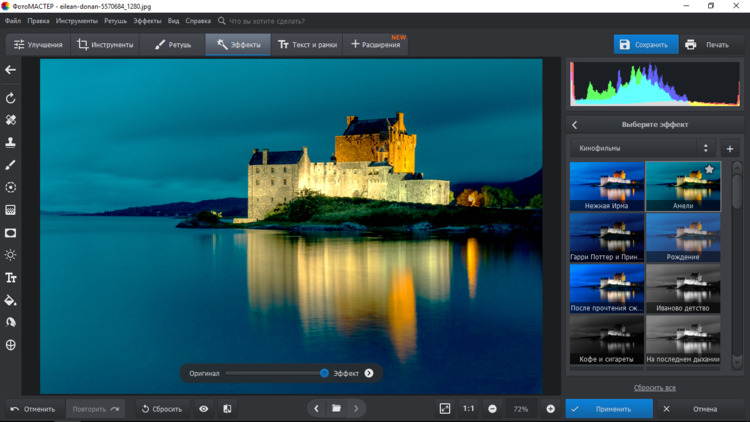Image resolution: width=750 pixels, height=422 pixels.
Task: Select the Нежная Ирма effect thumbnail
Action: point(607,186)
